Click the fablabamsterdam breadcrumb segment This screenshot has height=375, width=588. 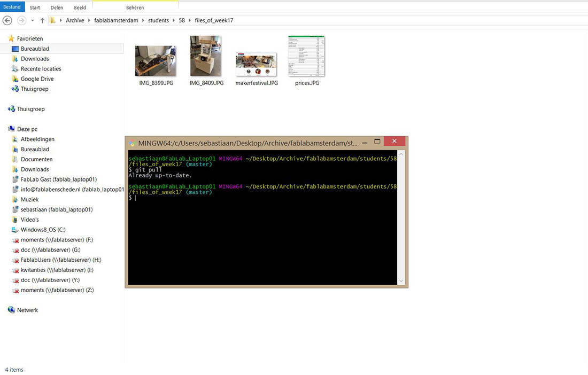116,20
